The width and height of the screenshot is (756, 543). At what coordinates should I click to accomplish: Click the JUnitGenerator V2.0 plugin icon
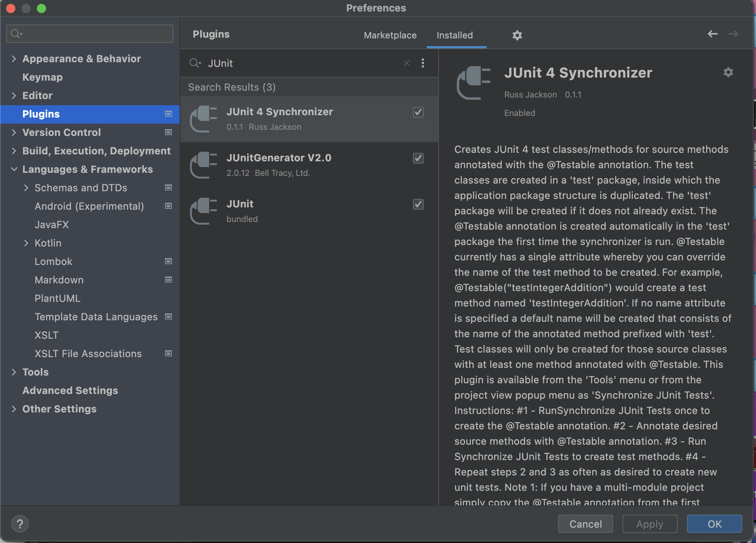click(204, 165)
